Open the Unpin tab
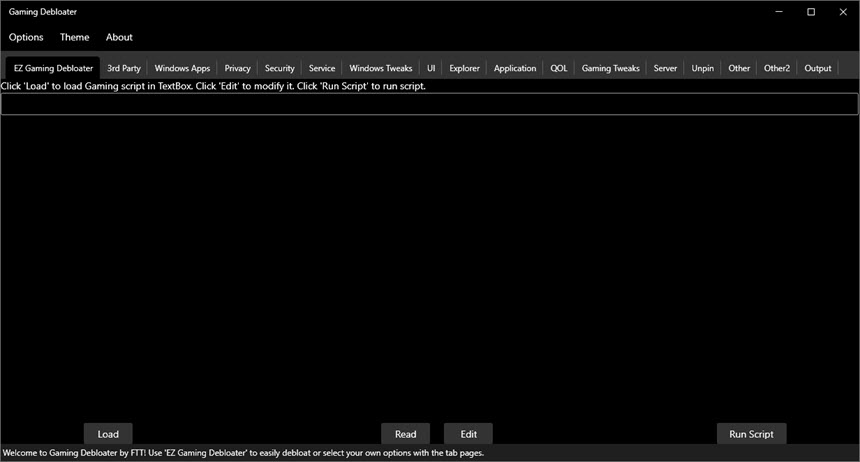Screen dimensions: 860x462 (x=703, y=69)
